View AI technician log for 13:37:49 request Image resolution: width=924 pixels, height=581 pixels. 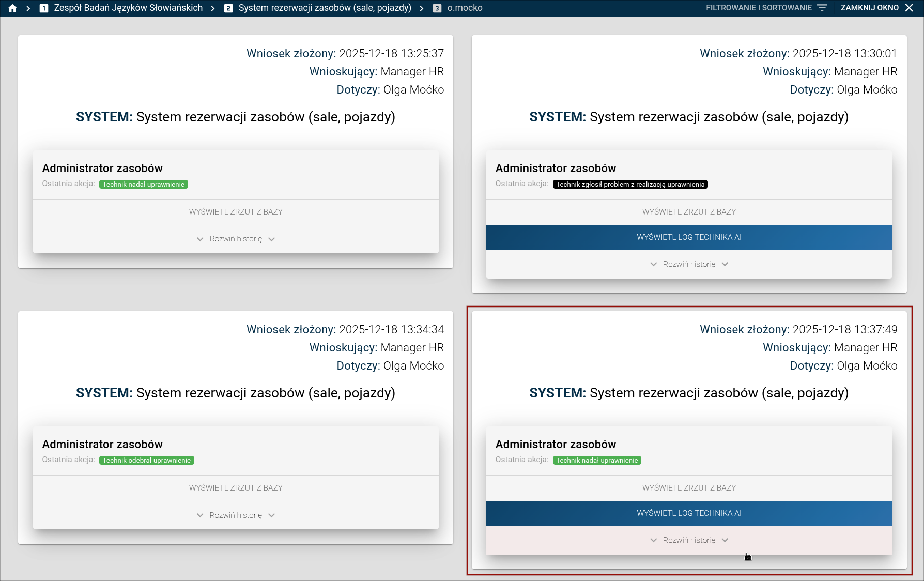point(689,513)
